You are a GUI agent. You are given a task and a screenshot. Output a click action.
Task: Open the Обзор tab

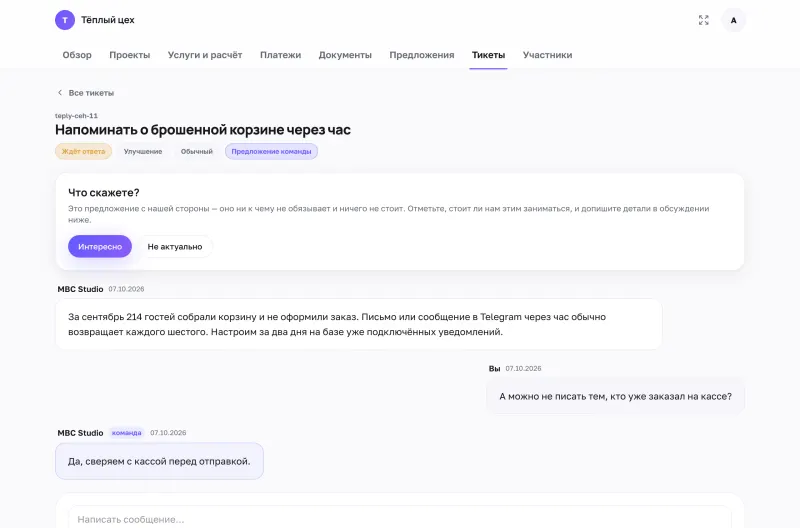pos(77,55)
